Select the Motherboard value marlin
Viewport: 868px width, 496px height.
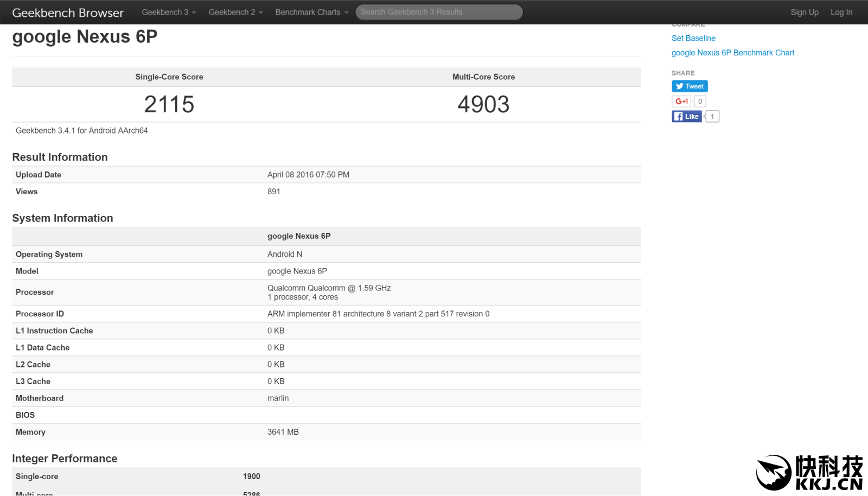[x=278, y=398]
